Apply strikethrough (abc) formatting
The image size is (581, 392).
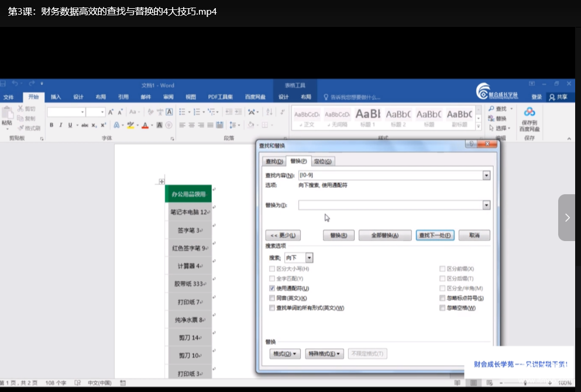(85, 125)
